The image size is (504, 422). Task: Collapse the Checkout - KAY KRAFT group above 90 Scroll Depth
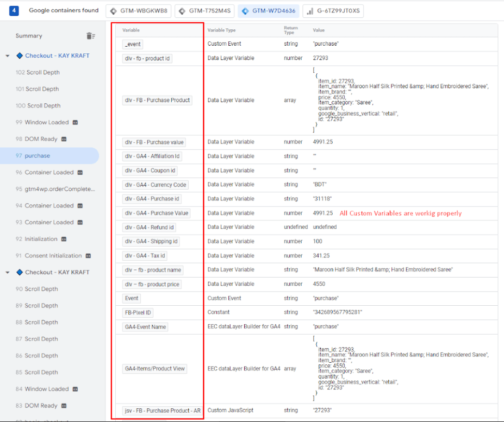pyautogui.click(x=8, y=273)
